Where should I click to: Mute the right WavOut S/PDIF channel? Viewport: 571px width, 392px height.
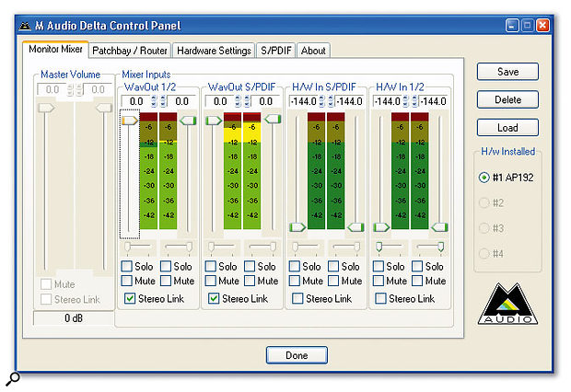click(250, 281)
